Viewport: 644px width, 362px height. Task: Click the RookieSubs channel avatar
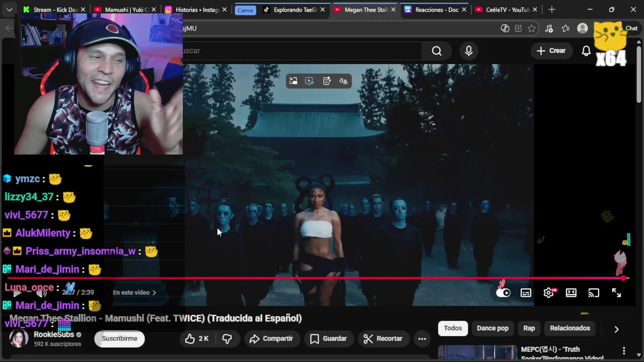click(x=19, y=338)
